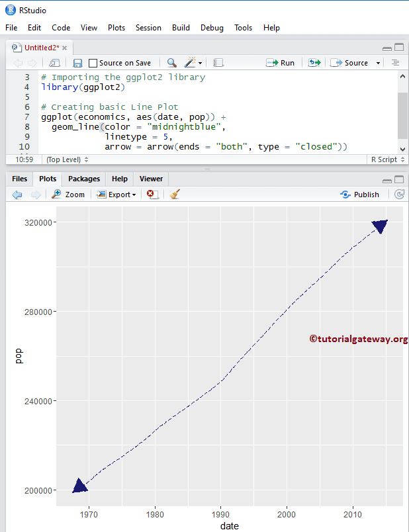Select the Plots pane tab

tap(48, 179)
